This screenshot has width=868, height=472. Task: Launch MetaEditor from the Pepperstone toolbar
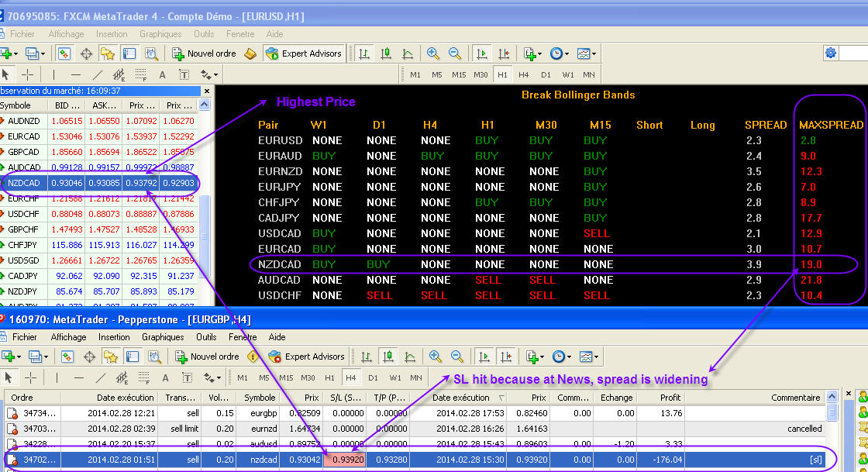253,357
